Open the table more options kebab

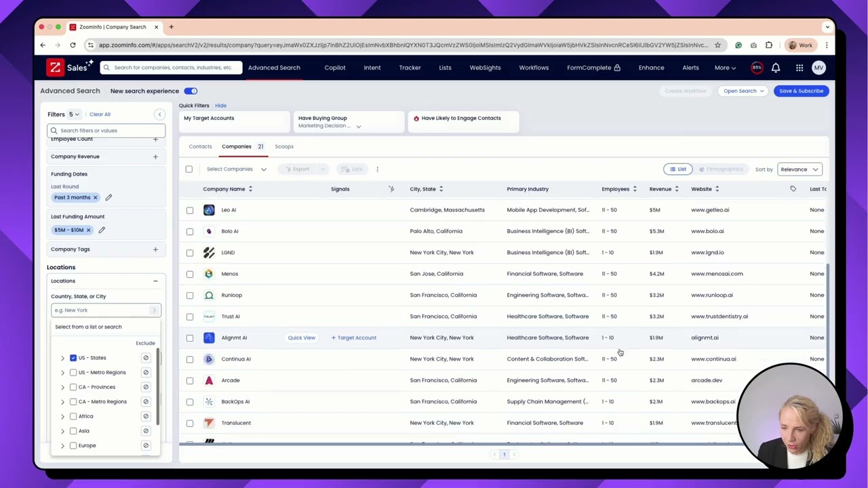pyautogui.click(x=377, y=169)
